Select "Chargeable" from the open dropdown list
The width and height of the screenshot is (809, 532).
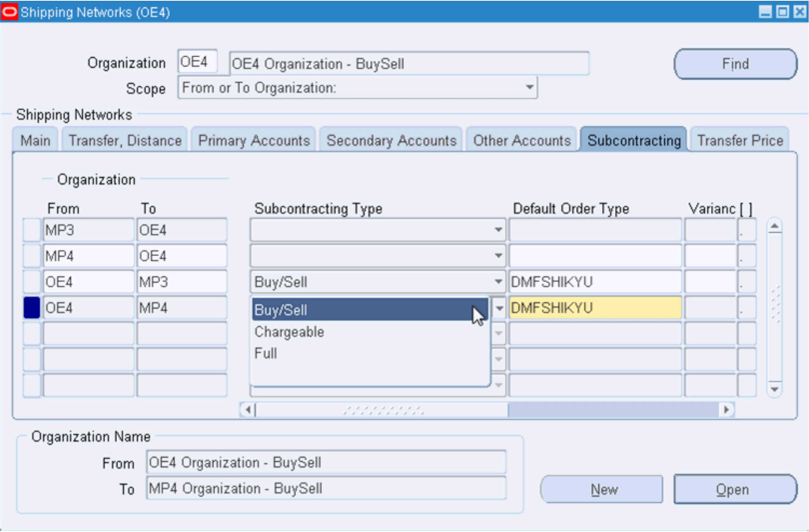pos(289,332)
